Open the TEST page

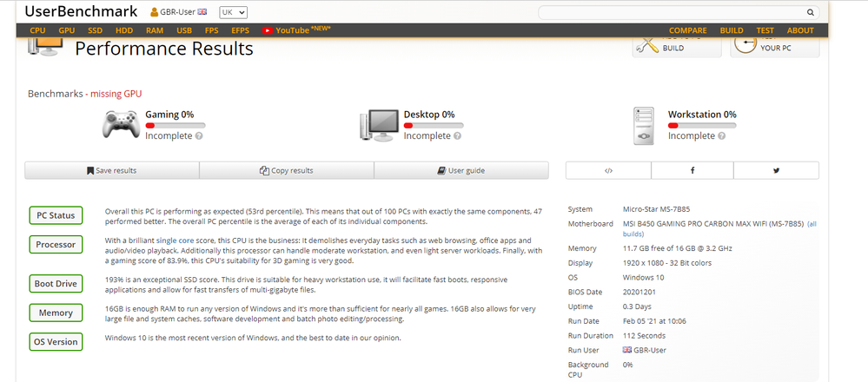tap(765, 30)
